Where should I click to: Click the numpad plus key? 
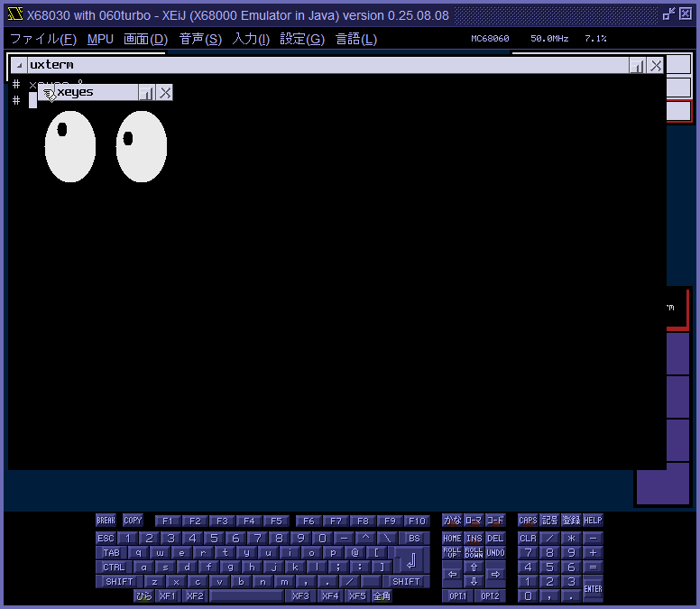tap(593, 553)
